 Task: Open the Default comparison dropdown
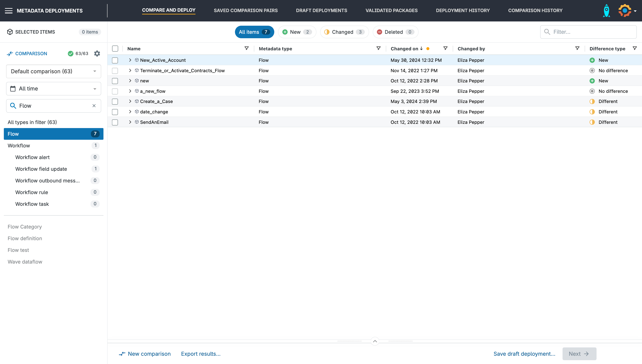[x=54, y=72]
